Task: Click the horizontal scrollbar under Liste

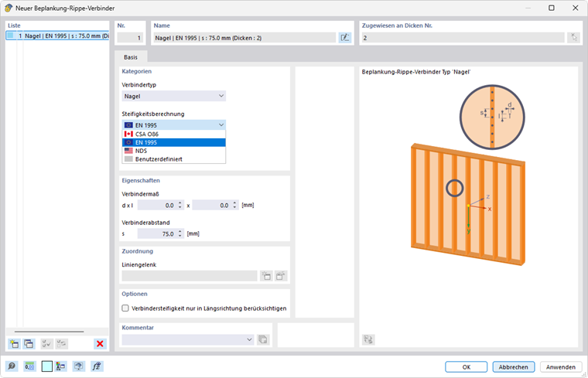Action: click(49, 332)
